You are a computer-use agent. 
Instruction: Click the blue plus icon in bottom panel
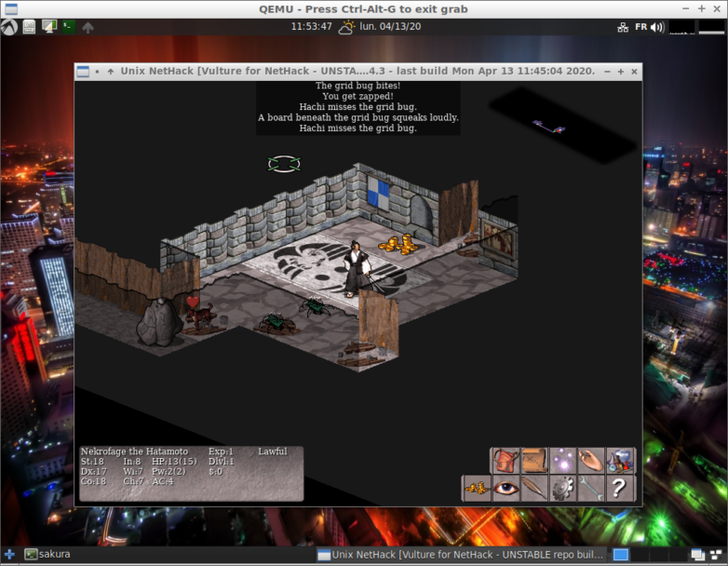9,554
